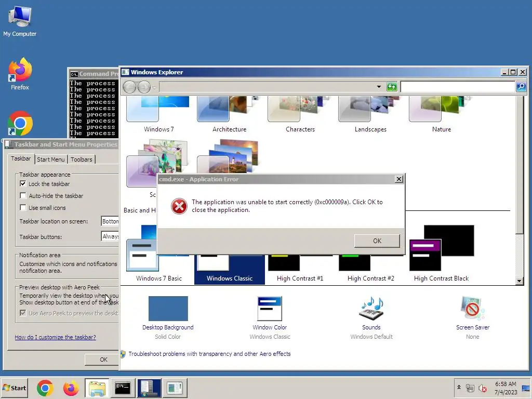Click the Command Prompt window title bar
The image size is (532, 399).
(x=94, y=74)
